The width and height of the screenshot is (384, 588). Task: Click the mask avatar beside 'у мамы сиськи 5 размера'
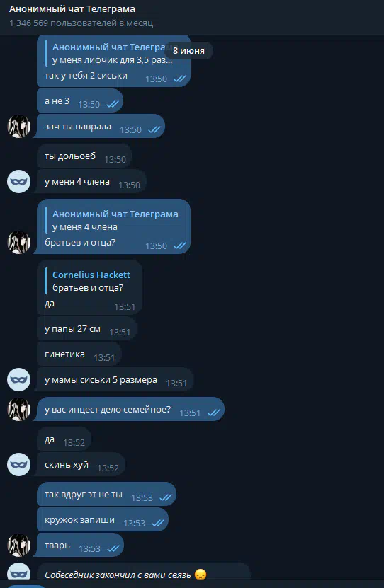(x=18, y=379)
